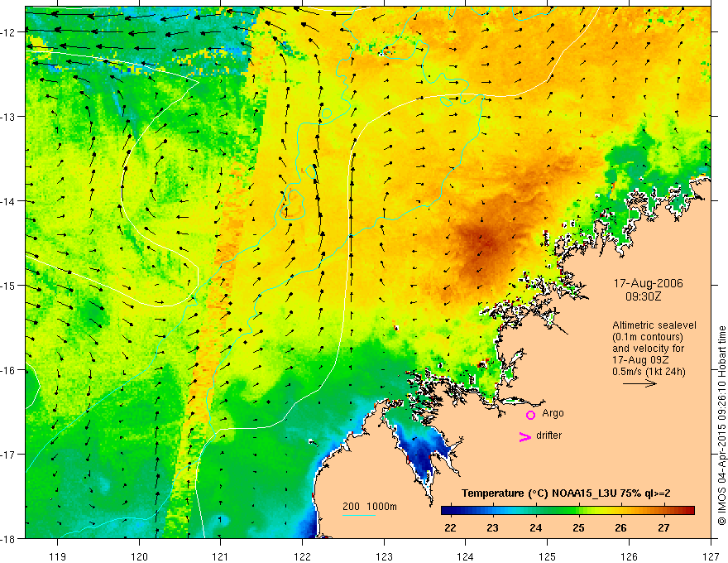Image resolution: width=728 pixels, height=563 pixels.
Task: Click longitude axis label '127'
Action: (711, 556)
